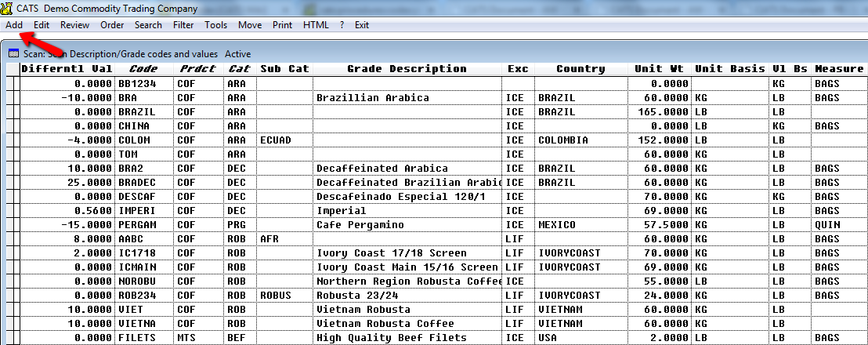Click High Quality Beef Filets description
Viewport: 868px width, 345px height.
pyautogui.click(x=392, y=338)
